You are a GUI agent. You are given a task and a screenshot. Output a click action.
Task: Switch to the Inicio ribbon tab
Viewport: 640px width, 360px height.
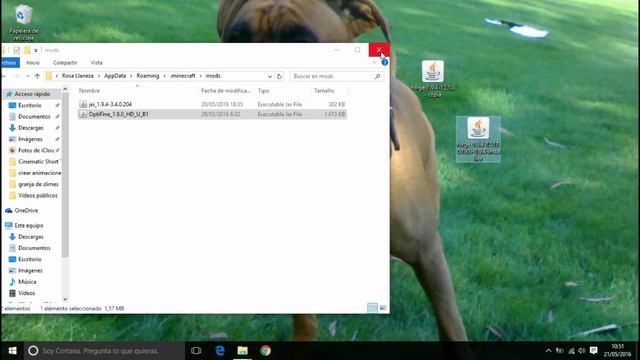coord(33,62)
